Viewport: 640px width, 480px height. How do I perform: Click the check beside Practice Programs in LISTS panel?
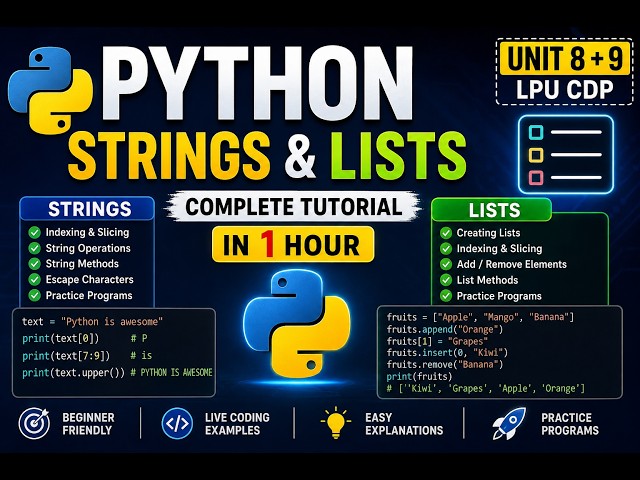tap(446, 296)
